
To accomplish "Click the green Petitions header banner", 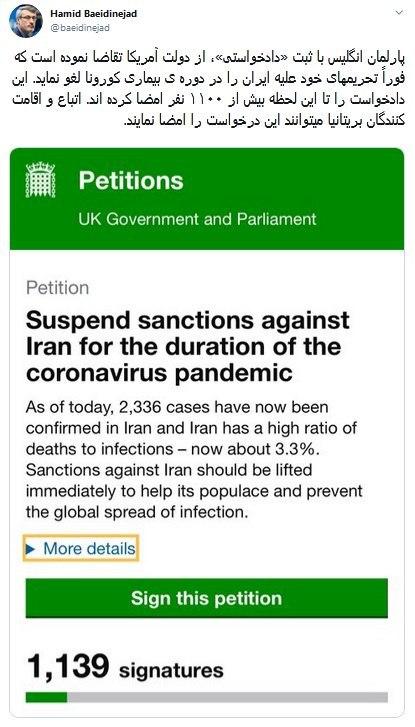I will coord(207,198).
